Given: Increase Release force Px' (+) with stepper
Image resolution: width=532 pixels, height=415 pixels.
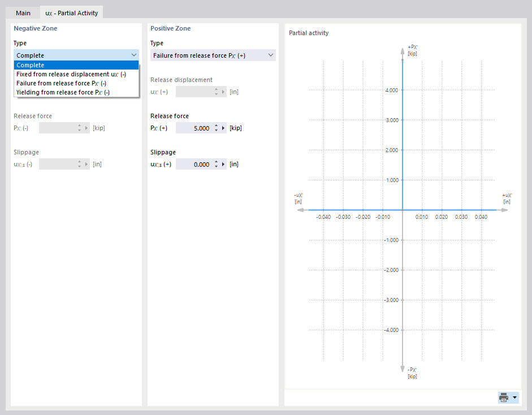Looking at the screenshot, I should pyautogui.click(x=216, y=126).
